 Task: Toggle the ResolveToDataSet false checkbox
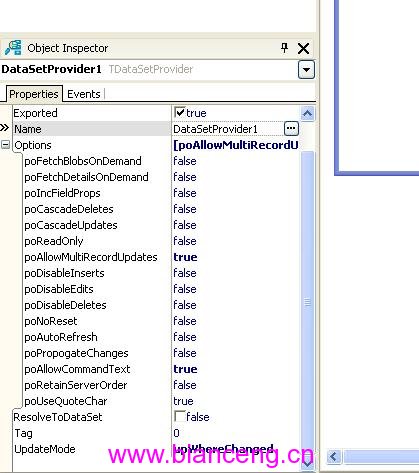(x=180, y=416)
